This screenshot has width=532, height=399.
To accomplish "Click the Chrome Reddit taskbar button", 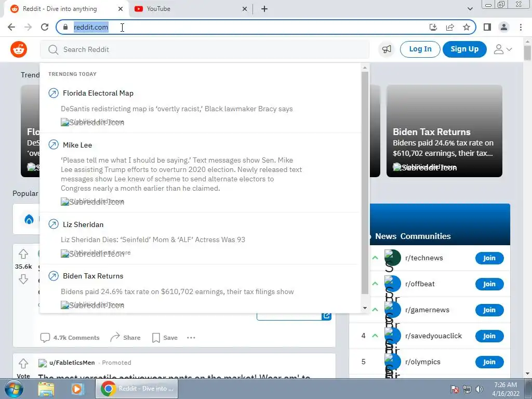I will tap(137, 389).
